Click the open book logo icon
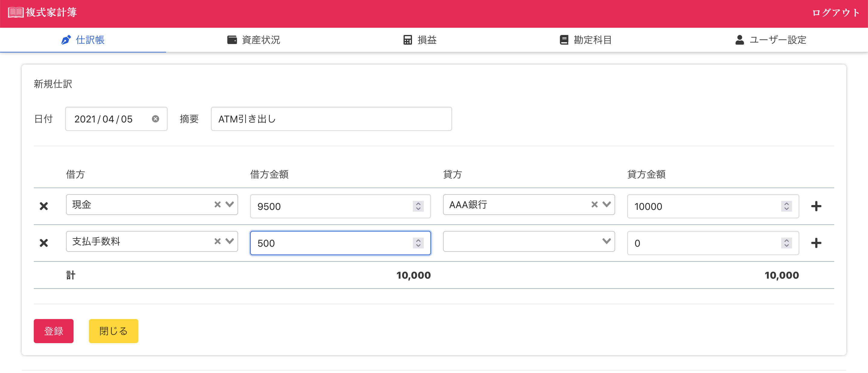Image resolution: width=868 pixels, height=373 pixels. [15, 12]
